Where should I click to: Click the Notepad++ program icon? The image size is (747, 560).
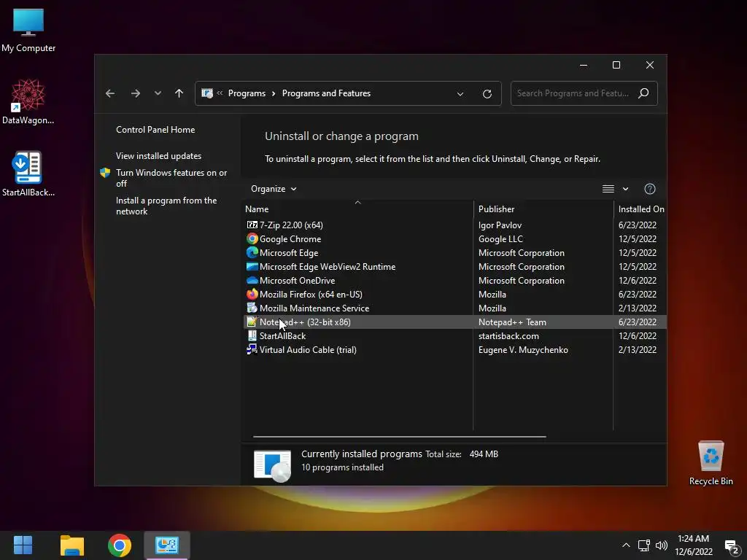pyautogui.click(x=252, y=322)
